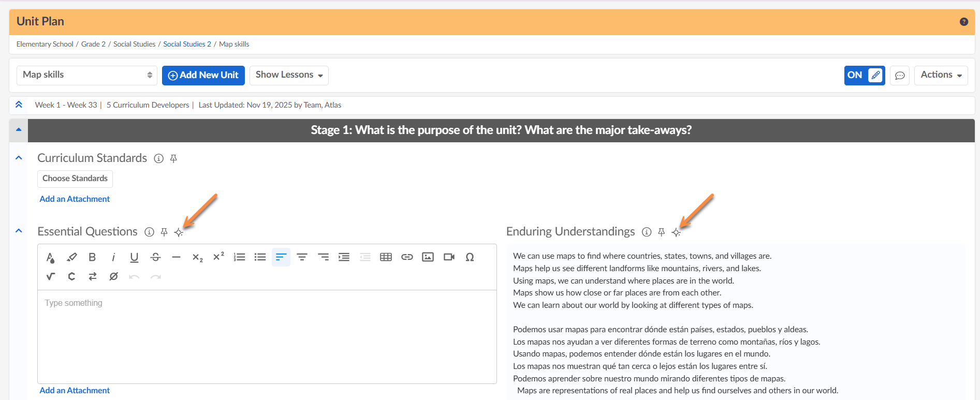Click the Insert Link icon

(x=407, y=257)
